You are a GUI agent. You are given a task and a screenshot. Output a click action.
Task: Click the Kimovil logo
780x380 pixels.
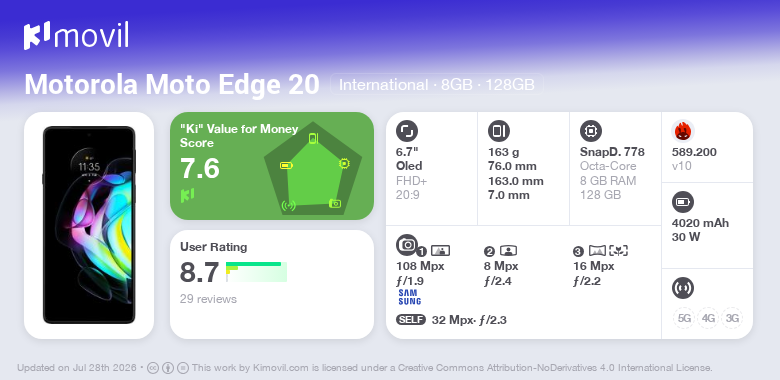76,36
